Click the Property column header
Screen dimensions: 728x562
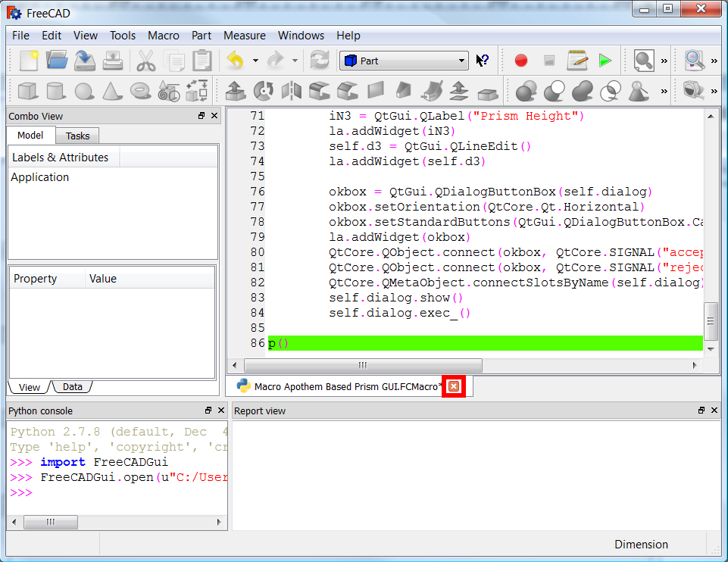[48, 279]
